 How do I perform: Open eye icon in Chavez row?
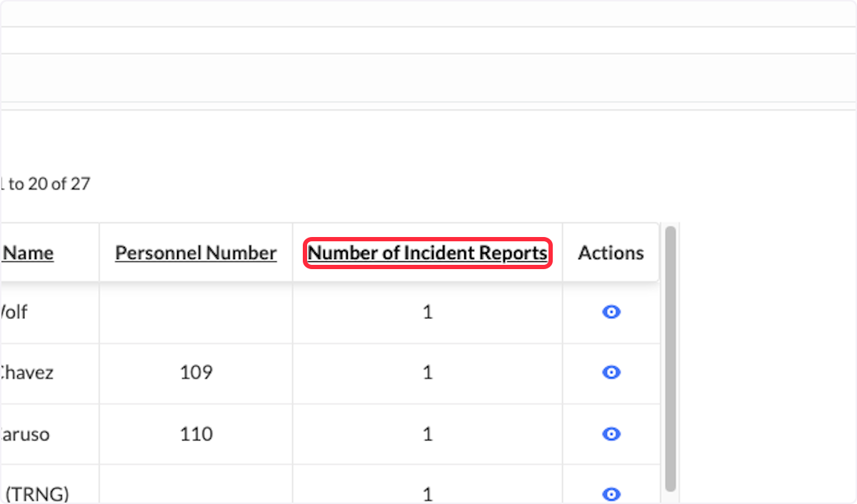point(611,373)
